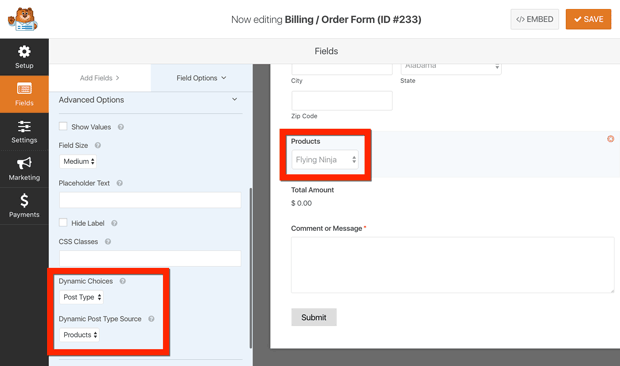This screenshot has height=366, width=620.
Task: Click the Products field label in preview
Action: [306, 141]
